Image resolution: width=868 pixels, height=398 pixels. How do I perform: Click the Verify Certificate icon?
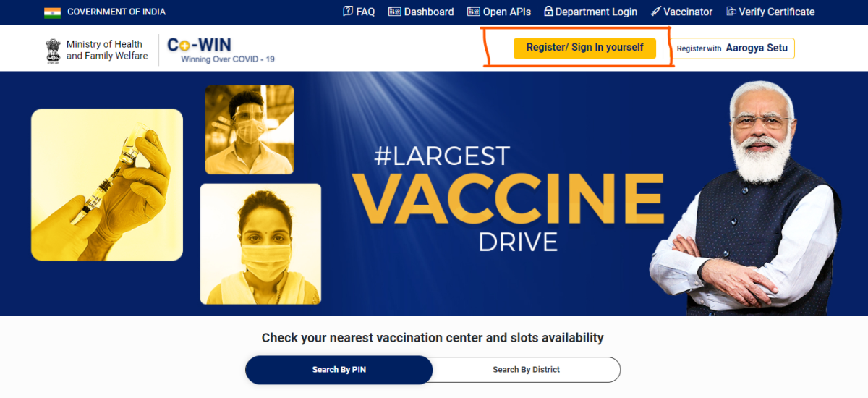[x=731, y=12]
